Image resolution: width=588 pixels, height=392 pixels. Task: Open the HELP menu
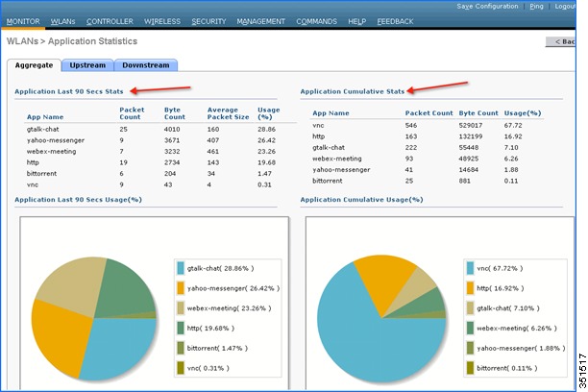tap(357, 21)
